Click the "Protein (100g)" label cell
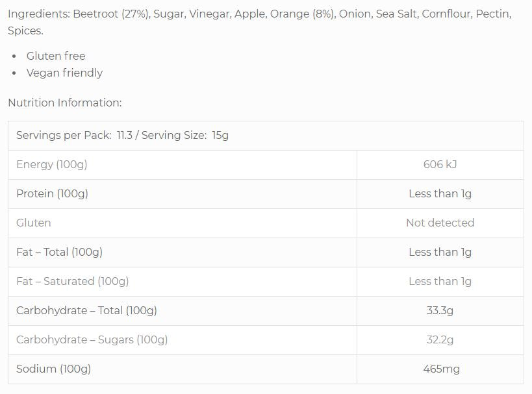 pyautogui.click(x=53, y=193)
